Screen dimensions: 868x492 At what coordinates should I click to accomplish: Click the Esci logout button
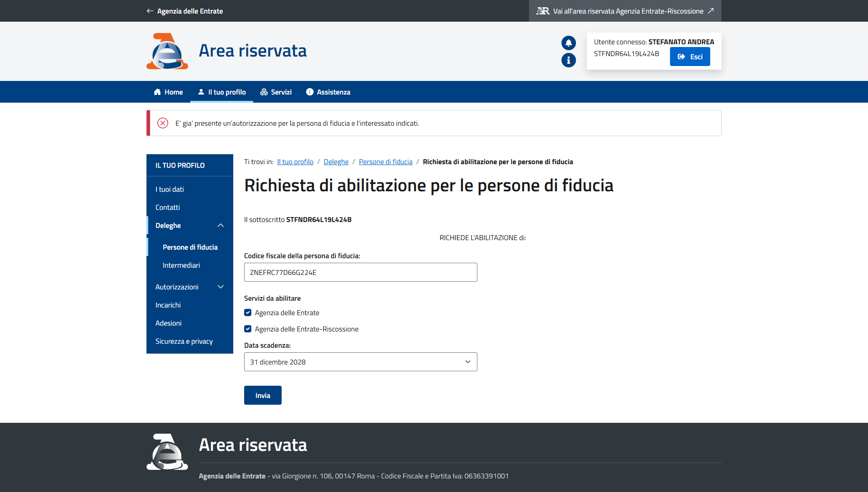tap(689, 57)
